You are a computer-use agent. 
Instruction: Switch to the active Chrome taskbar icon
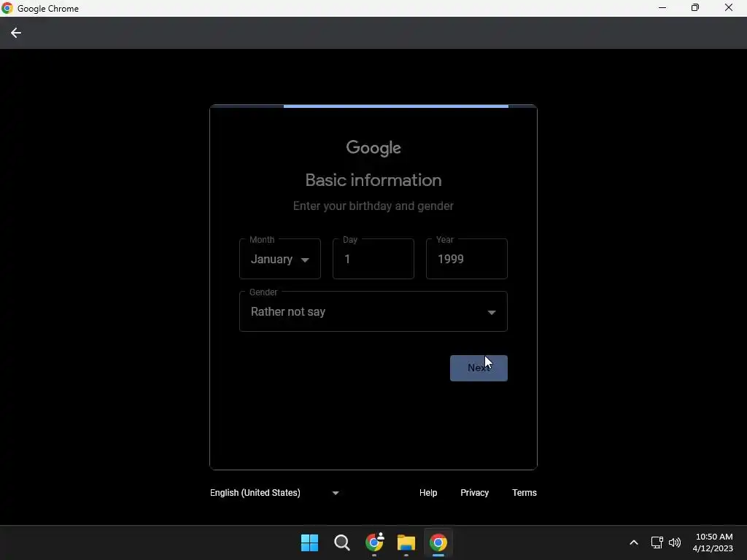click(x=438, y=542)
